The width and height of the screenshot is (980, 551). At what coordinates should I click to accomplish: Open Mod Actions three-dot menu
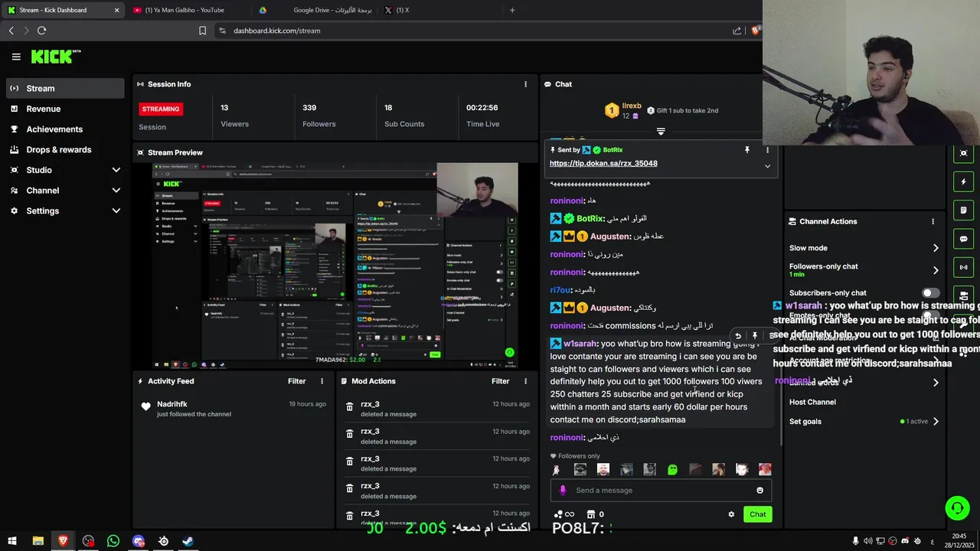pos(525,381)
